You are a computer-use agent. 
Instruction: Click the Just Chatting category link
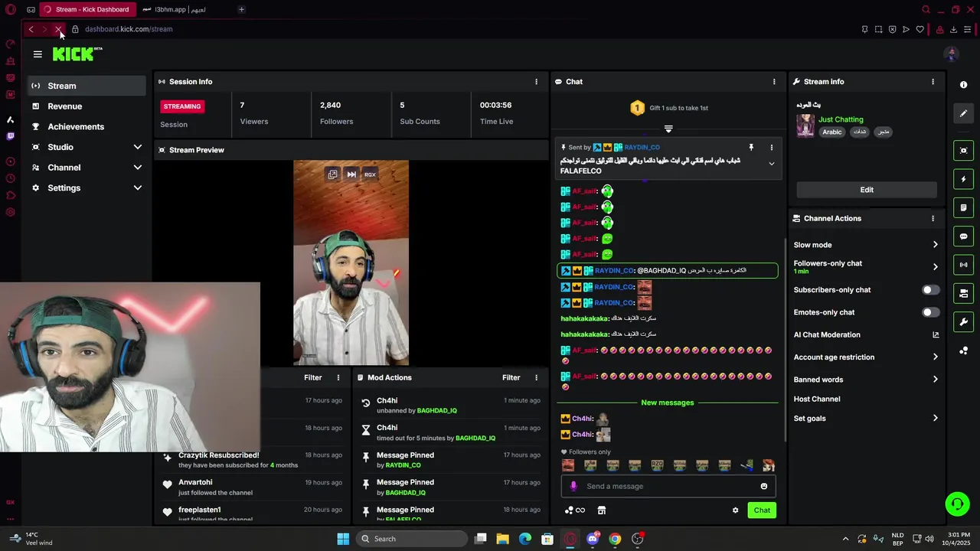point(841,119)
